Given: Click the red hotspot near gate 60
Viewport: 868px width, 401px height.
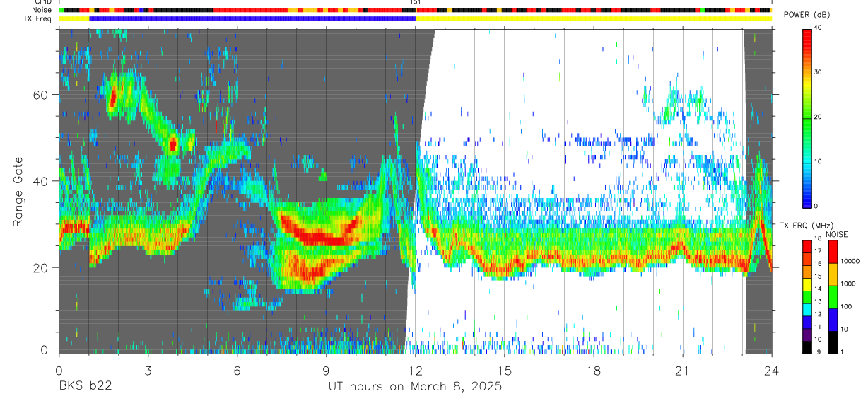Looking at the screenshot, I should click(112, 98).
